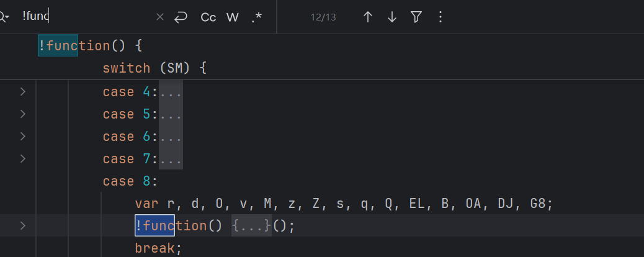Click folded ellipsis after case 5:
The image size is (644, 257).
(x=171, y=114)
